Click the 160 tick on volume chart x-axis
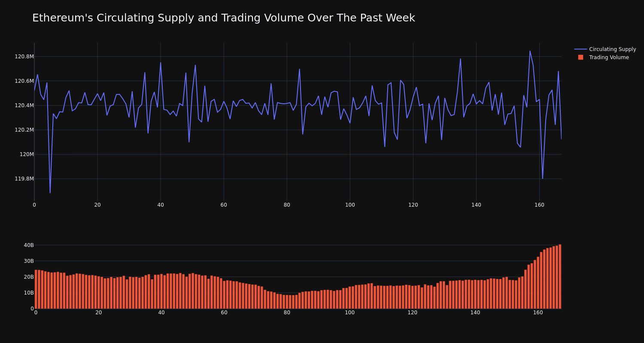644x343 pixels. (x=538, y=313)
